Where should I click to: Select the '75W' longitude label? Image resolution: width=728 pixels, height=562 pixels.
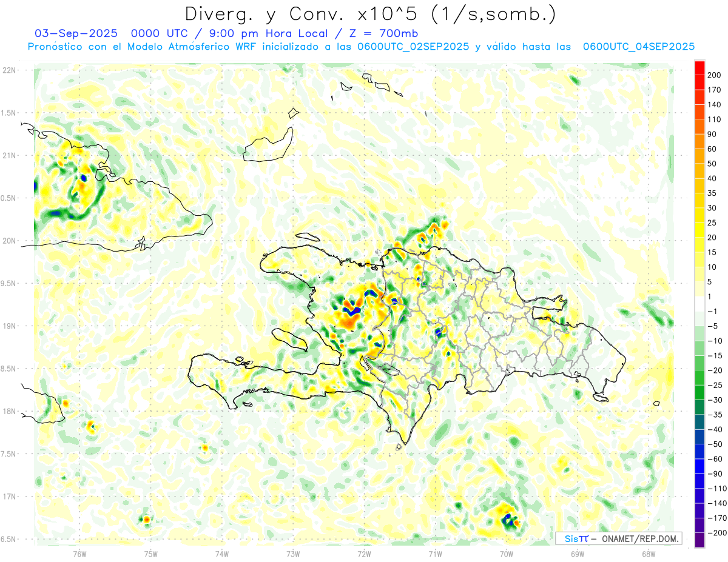[151, 554]
